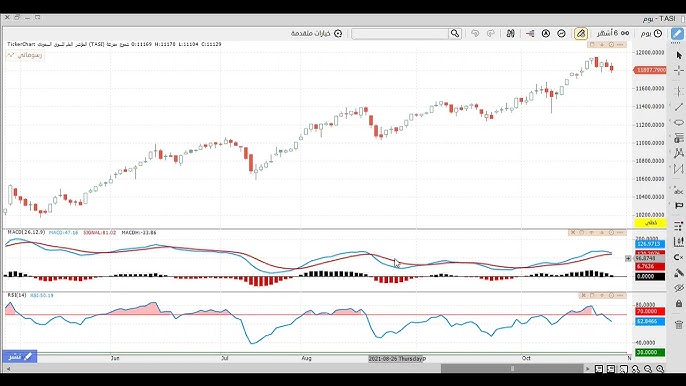The image size is (686, 386).
Task: Open RSI panel more options dots
Action: [621, 295]
